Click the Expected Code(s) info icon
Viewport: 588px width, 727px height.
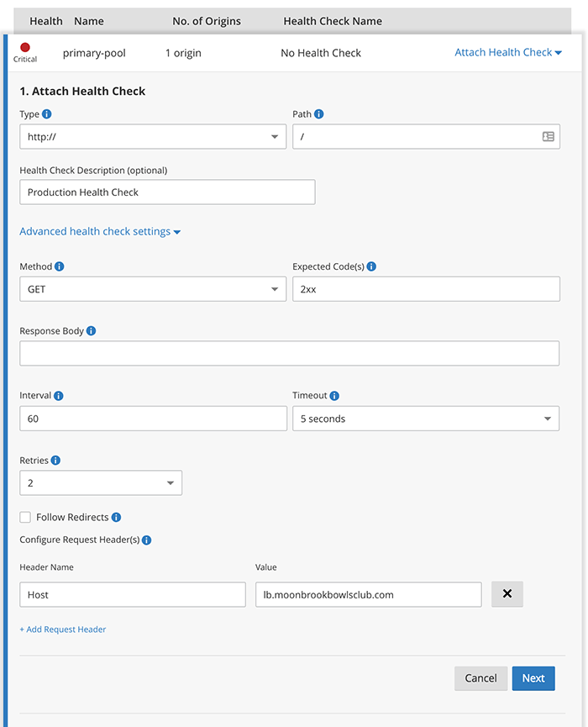coord(371,266)
